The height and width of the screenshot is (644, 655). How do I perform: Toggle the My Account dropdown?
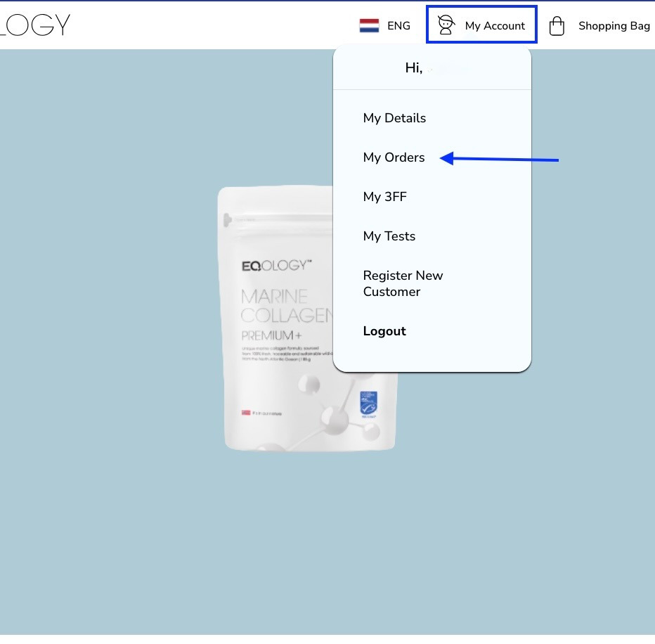[481, 25]
